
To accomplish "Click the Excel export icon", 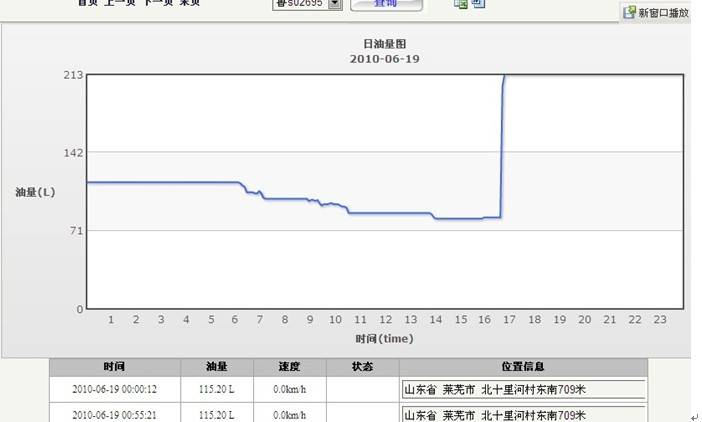I will pyautogui.click(x=460, y=4).
